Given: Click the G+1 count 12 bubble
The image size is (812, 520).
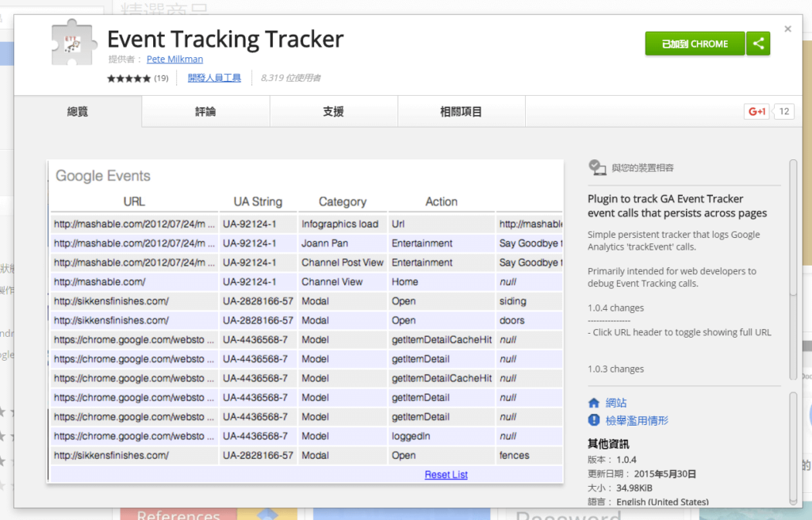Looking at the screenshot, I should (x=784, y=111).
